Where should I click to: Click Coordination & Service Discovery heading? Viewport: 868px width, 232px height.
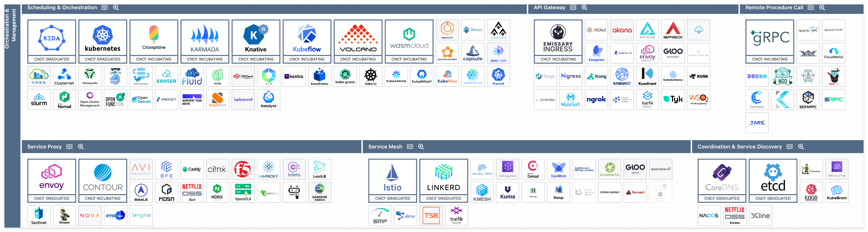740,147
